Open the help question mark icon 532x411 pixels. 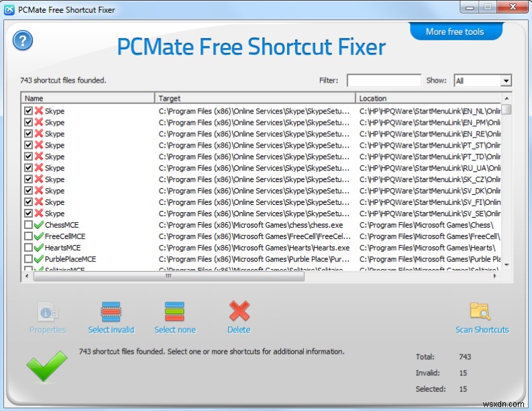coord(23,41)
